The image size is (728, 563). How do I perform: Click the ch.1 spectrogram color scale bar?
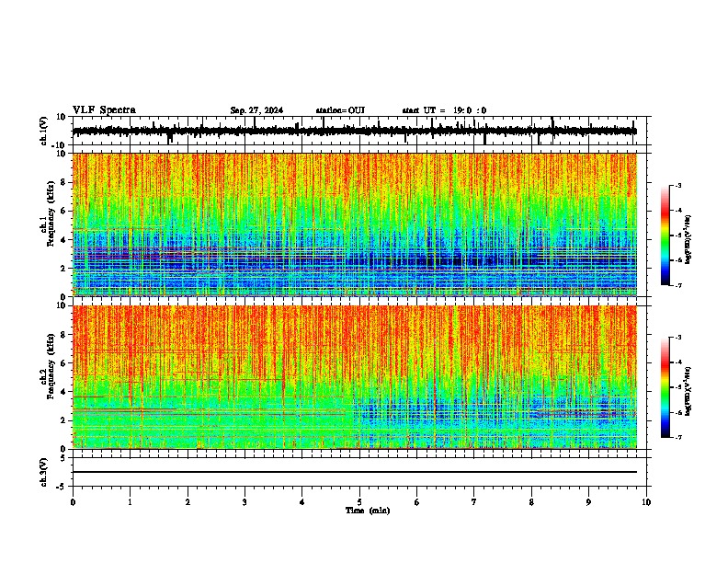tap(665, 236)
